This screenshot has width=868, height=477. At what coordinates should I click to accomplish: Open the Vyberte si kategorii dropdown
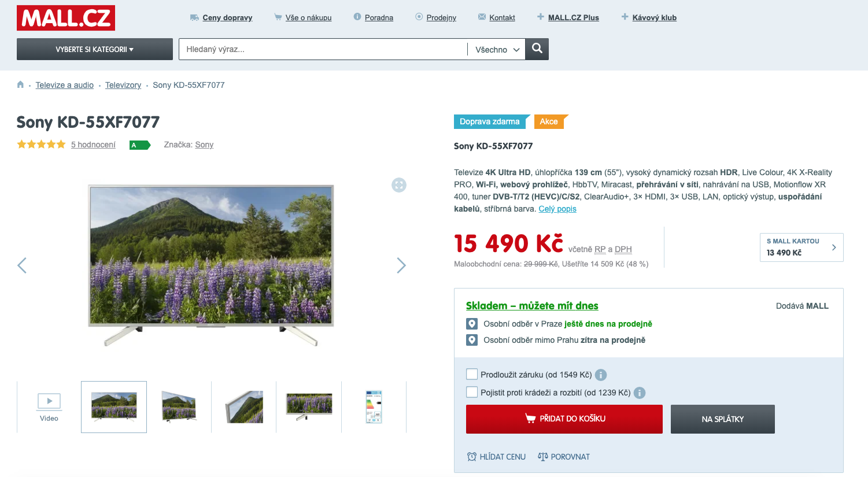pyautogui.click(x=95, y=49)
